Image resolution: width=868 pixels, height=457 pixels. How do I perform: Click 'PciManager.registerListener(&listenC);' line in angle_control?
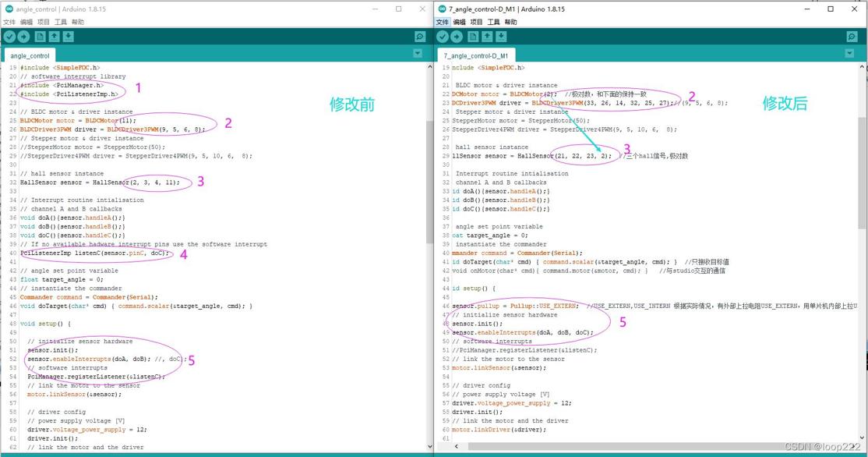pos(97,377)
